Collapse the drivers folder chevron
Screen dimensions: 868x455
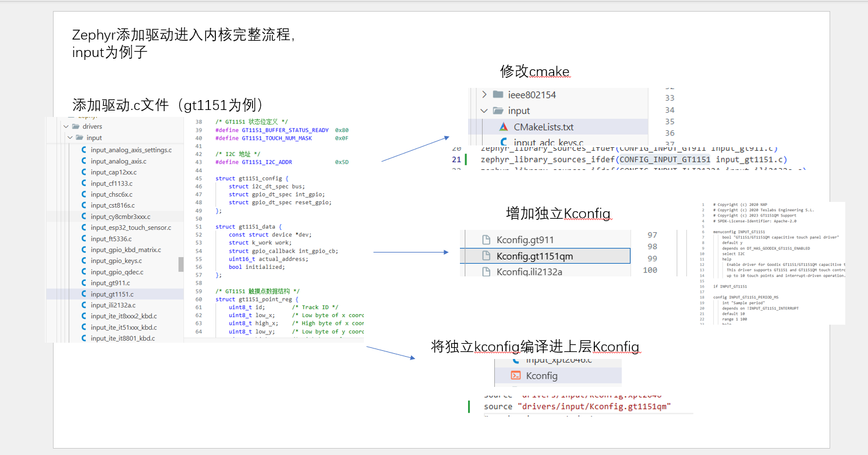(x=66, y=126)
